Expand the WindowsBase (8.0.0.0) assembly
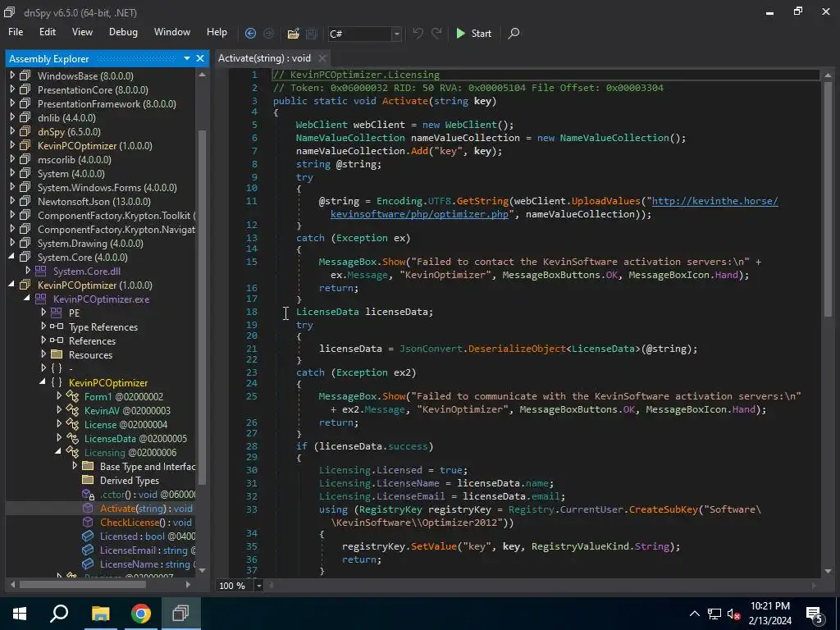 click(13, 75)
